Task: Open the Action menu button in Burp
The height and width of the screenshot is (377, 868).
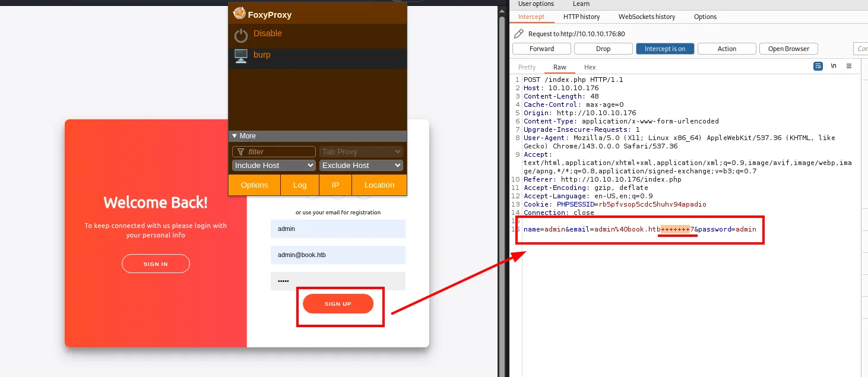Action: [727, 49]
